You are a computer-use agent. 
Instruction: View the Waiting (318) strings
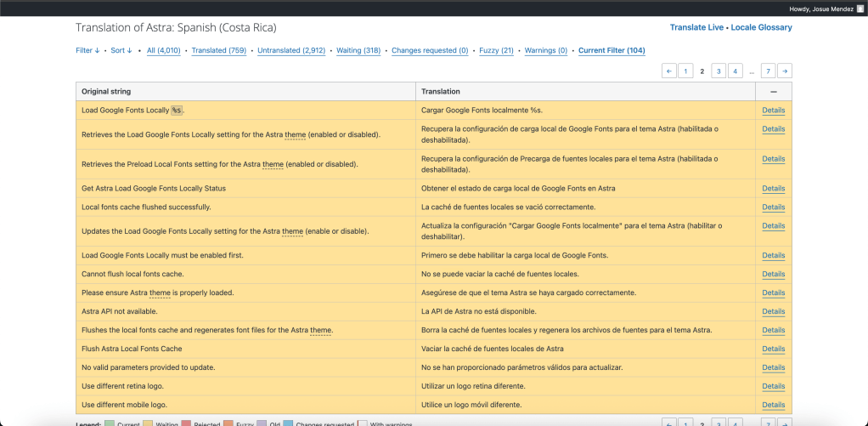click(358, 50)
